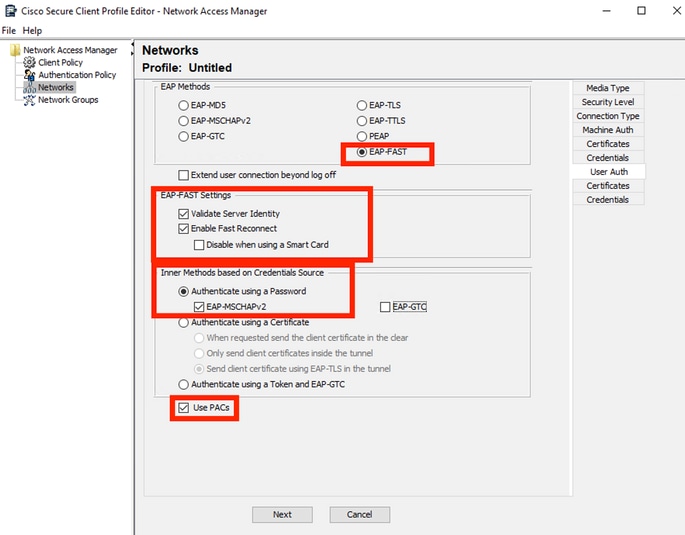This screenshot has height=535, width=685.
Task: Toggle Enable Fast Reconnect checkbox
Action: tap(183, 228)
